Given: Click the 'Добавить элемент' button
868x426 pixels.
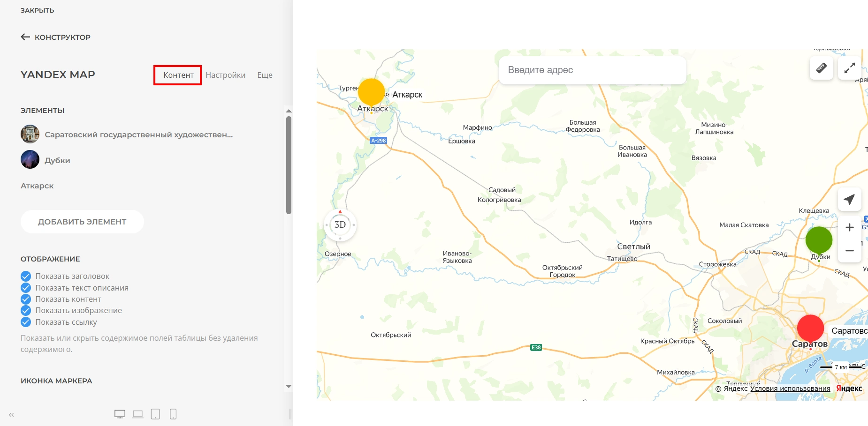Looking at the screenshot, I should (82, 222).
